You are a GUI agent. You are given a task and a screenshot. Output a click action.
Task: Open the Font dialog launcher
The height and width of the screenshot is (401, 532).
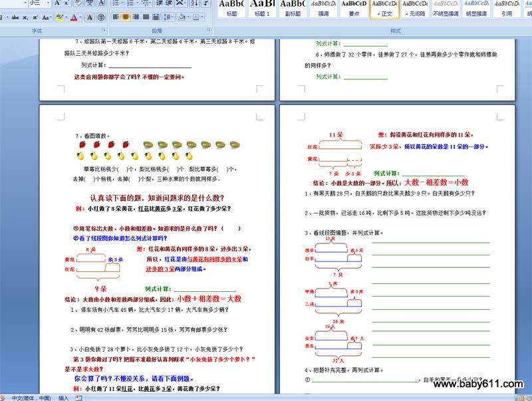104,31
